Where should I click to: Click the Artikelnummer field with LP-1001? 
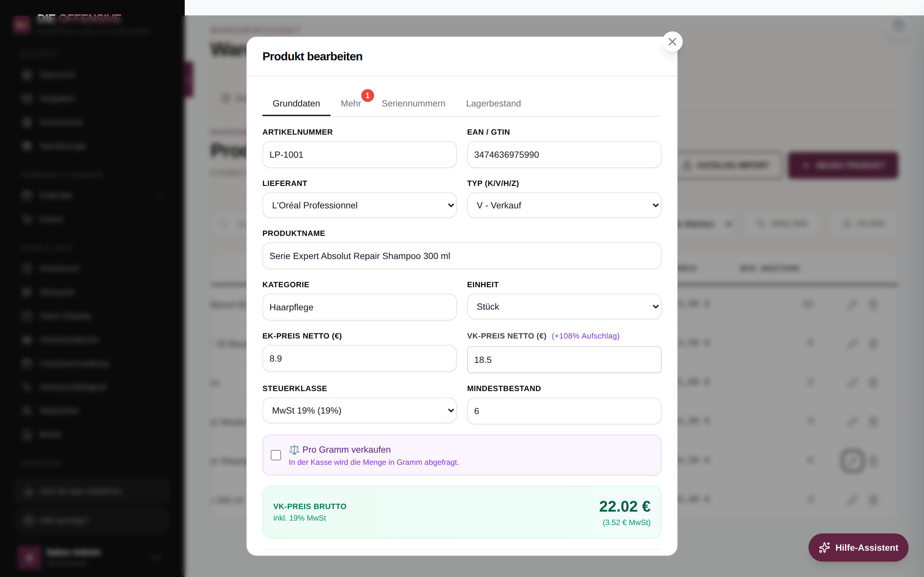[359, 155]
